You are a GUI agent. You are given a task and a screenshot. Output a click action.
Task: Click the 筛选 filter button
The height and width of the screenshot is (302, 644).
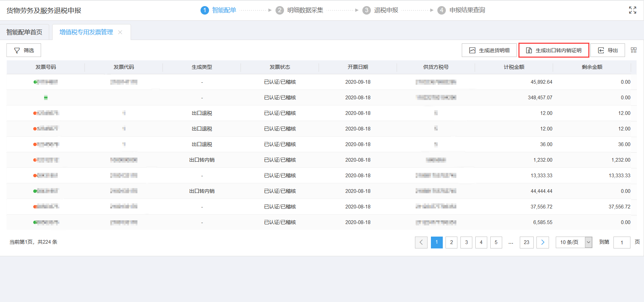coord(24,50)
